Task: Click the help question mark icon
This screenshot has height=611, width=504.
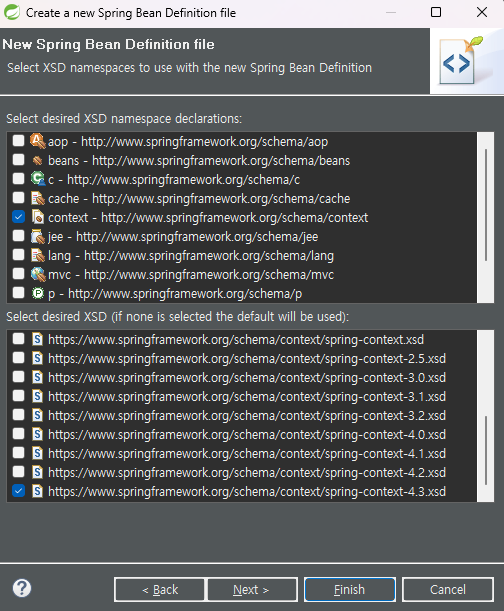Action: click(22, 588)
